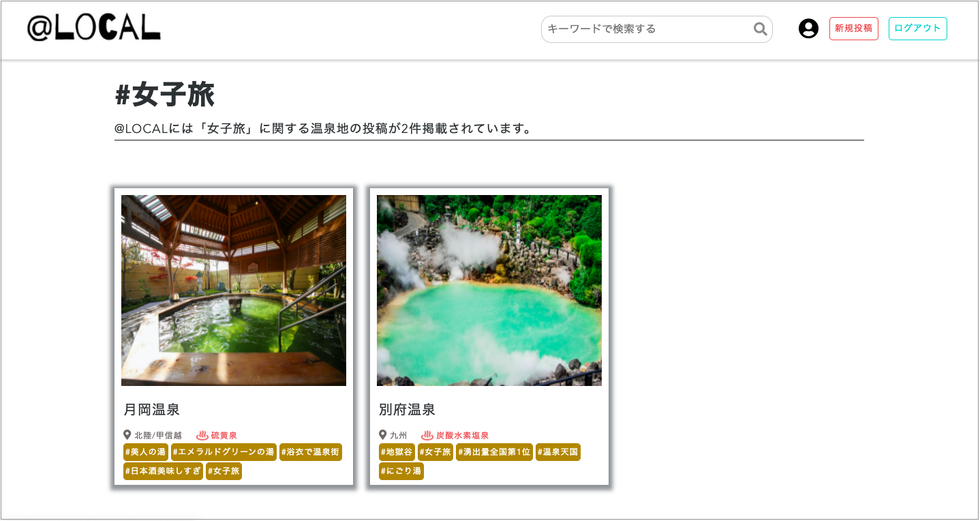Select the #にごり湯 tag
The image size is (980, 521).
(x=401, y=471)
